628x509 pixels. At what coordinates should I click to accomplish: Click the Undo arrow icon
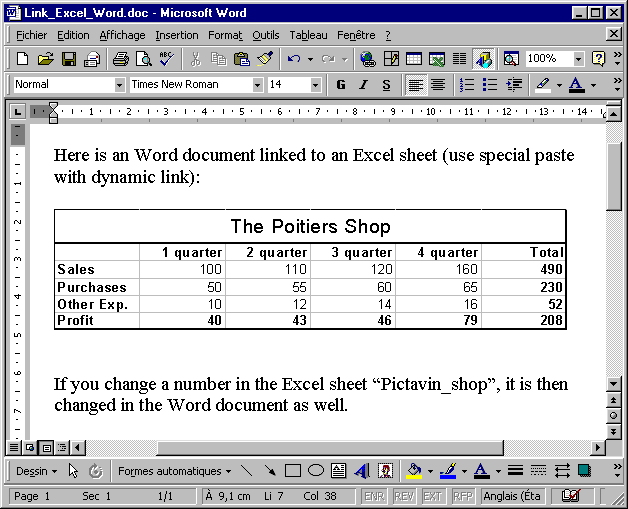(x=293, y=59)
